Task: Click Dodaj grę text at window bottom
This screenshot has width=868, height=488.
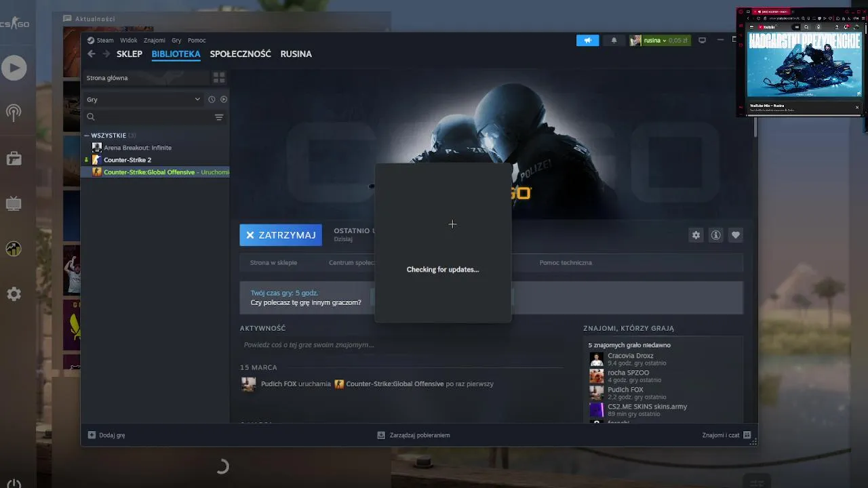Action: pos(112,435)
